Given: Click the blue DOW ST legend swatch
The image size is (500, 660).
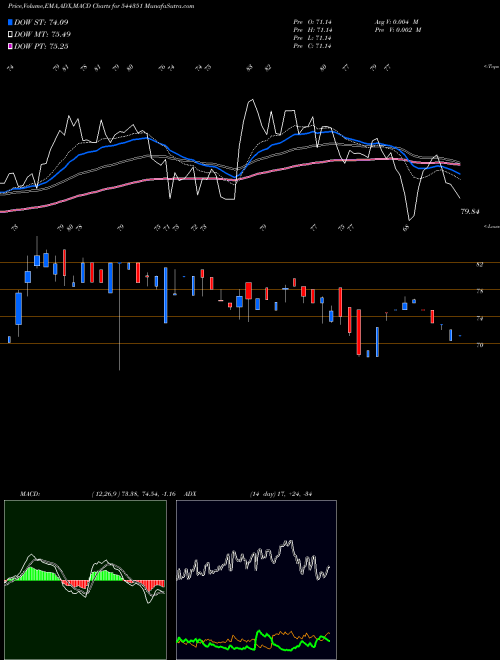Looking at the screenshot, I should pos(11,22).
